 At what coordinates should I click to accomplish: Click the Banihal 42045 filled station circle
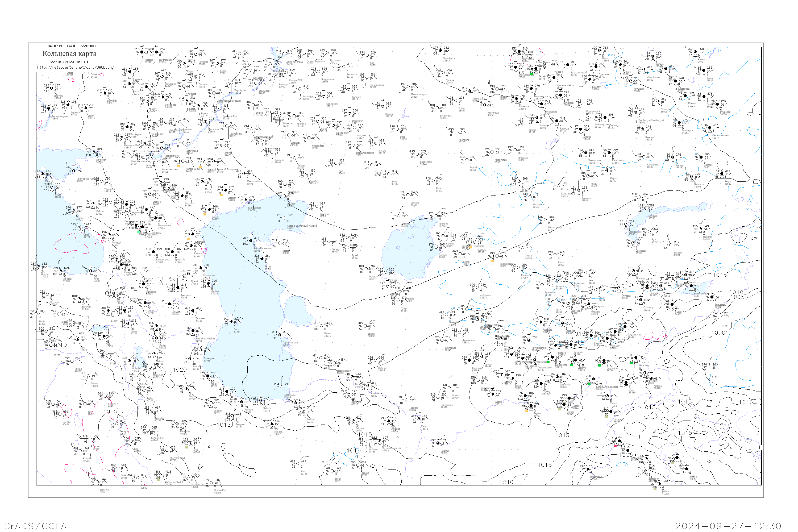(687, 469)
